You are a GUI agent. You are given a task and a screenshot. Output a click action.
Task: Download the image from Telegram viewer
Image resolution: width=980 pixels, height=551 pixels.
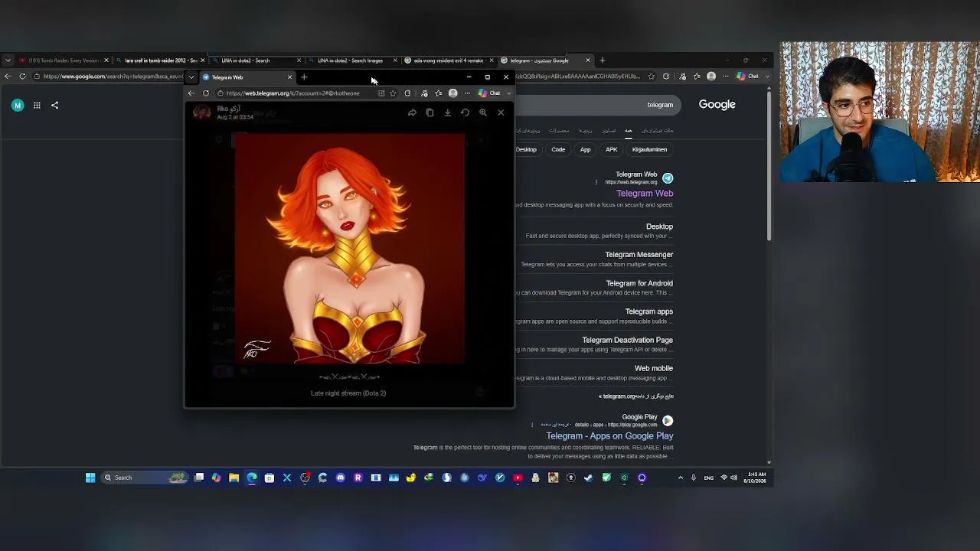(x=447, y=112)
